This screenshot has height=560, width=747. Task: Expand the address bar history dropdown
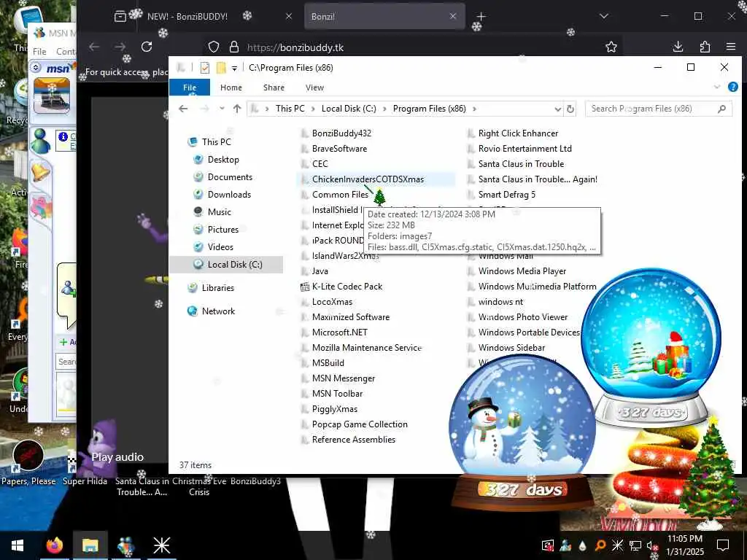click(557, 109)
